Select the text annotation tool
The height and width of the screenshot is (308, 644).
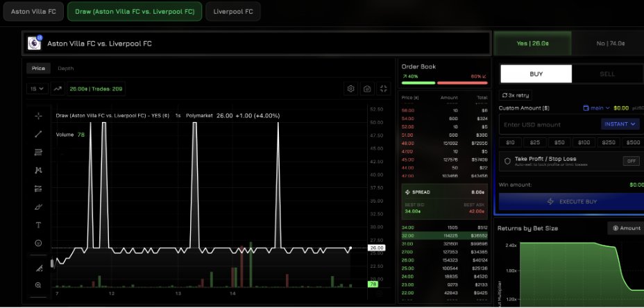pyautogui.click(x=39, y=225)
